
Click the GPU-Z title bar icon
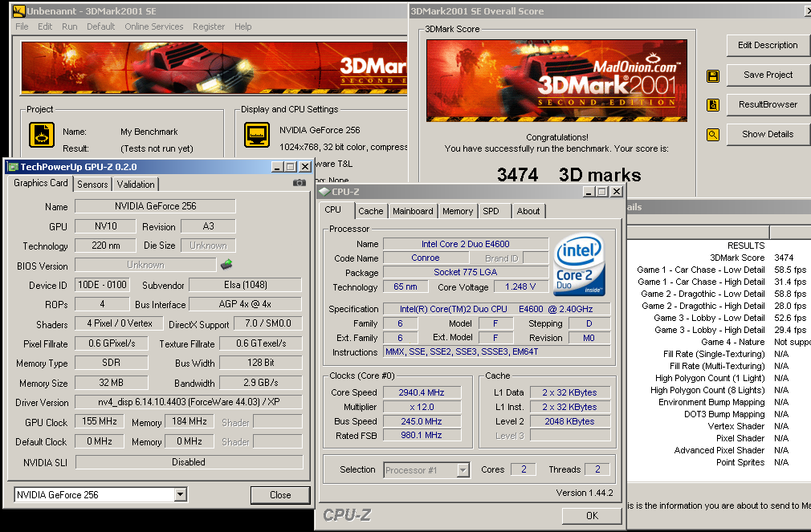tap(13, 167)
